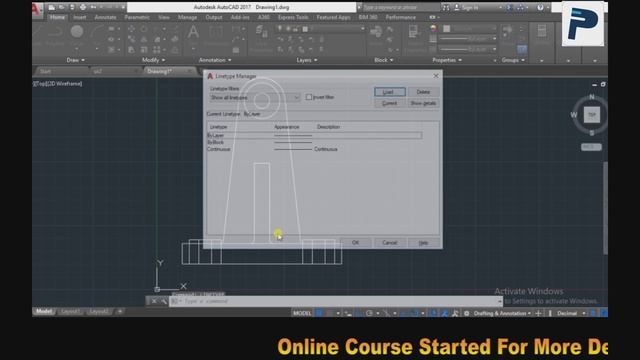This screenshot has width=640, height=360.
Task: Close the command line with X icon
Action: (x=154, y=301)
